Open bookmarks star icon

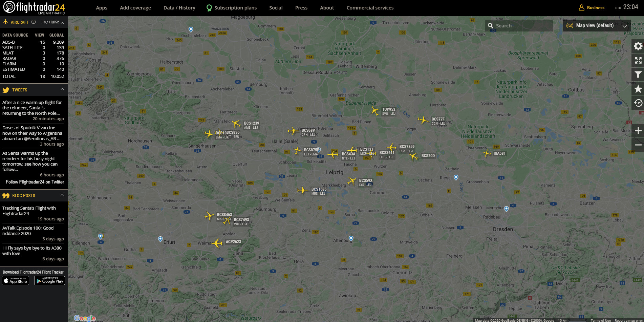pyautogui.click(x=638, y=89)
